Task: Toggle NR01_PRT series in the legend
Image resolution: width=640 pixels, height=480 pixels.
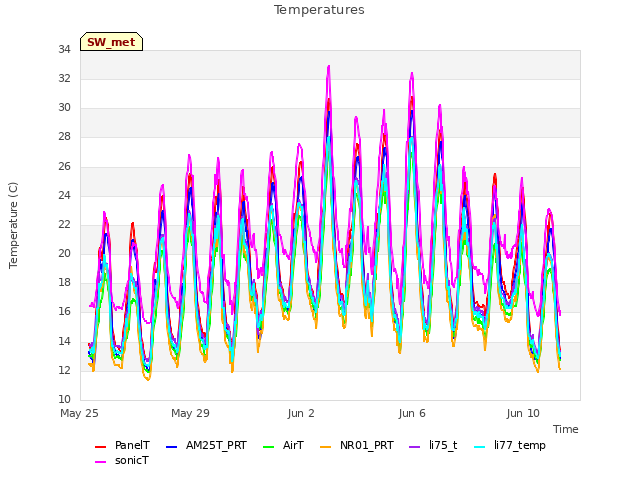Action: 357,445
